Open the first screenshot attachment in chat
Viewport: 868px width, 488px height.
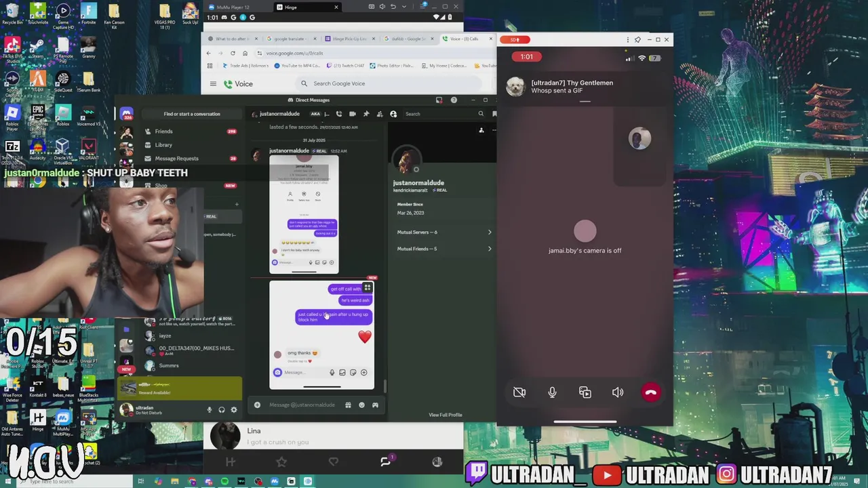(304, 214)
